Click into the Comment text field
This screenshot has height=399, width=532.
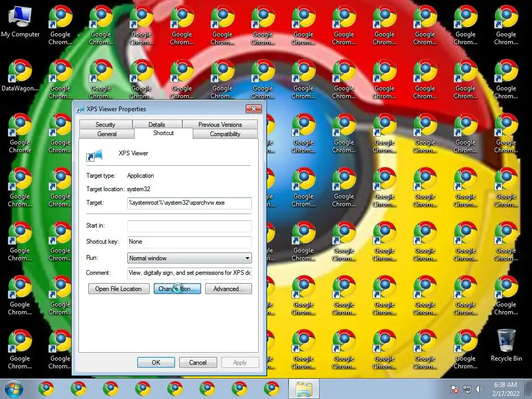[x=189, y=273]
